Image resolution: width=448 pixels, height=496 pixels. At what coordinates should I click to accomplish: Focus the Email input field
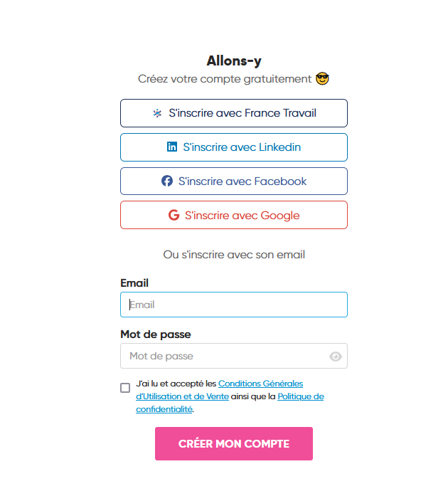click(x=234, y=305)
